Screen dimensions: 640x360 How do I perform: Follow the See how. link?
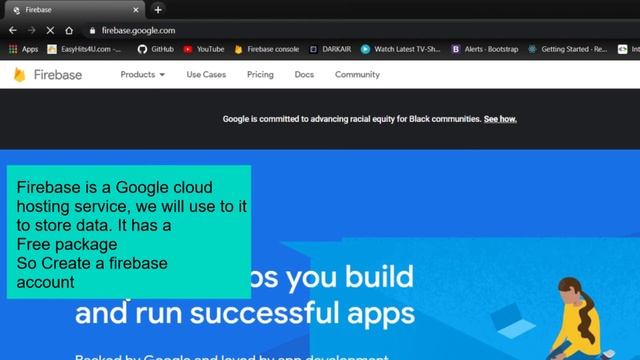coord(500,119)
